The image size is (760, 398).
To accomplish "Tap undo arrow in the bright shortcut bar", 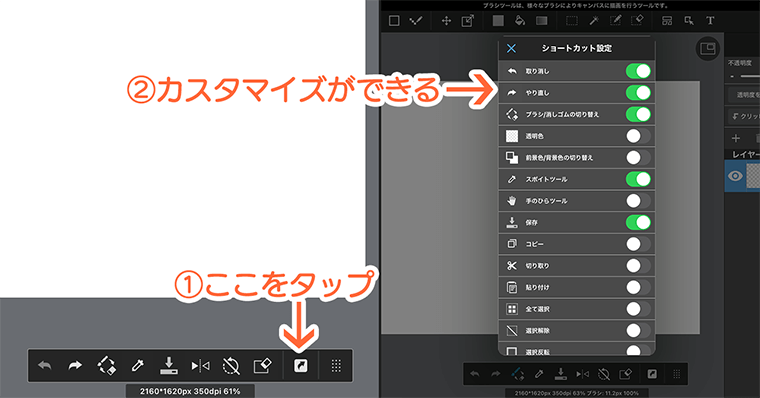I will pyautogui.click(x=45, y=366).
